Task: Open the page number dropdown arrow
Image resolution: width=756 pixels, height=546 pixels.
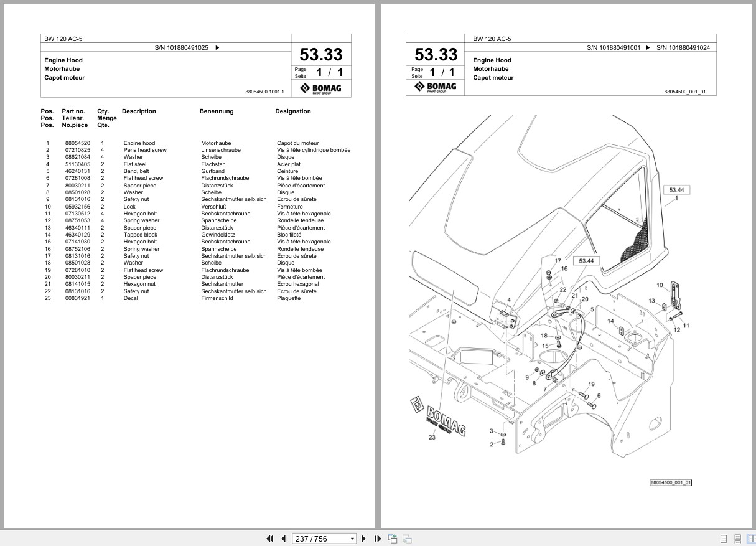Action: (352, 539)
